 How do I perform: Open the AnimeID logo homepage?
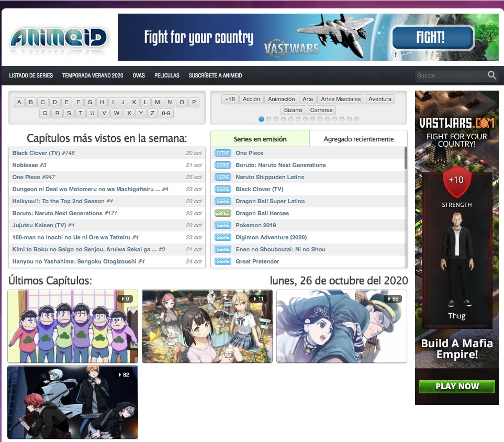coord(59,39)
